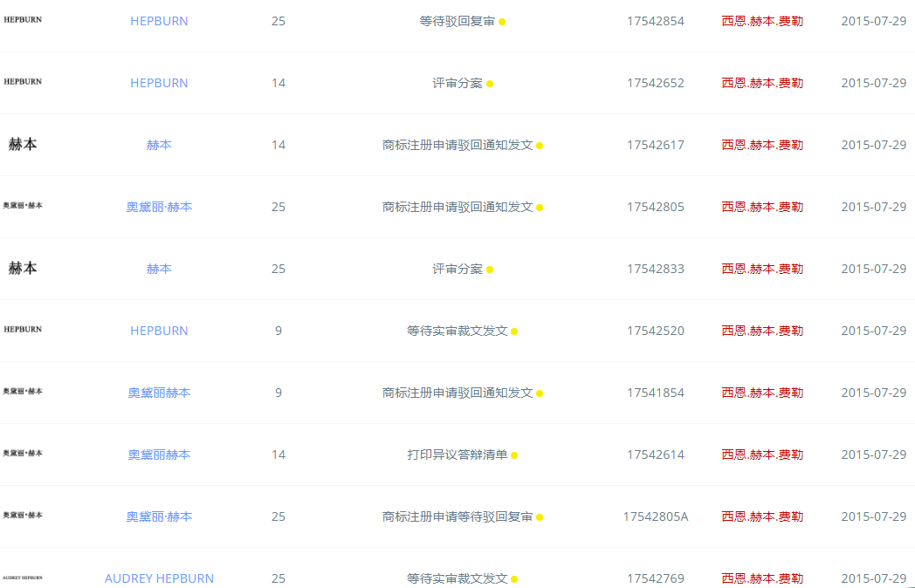The width and height of the screenshot is (915, 588).
Task: Open the HEPBURN link in row 17542854
Action: (x=159, y=21)
